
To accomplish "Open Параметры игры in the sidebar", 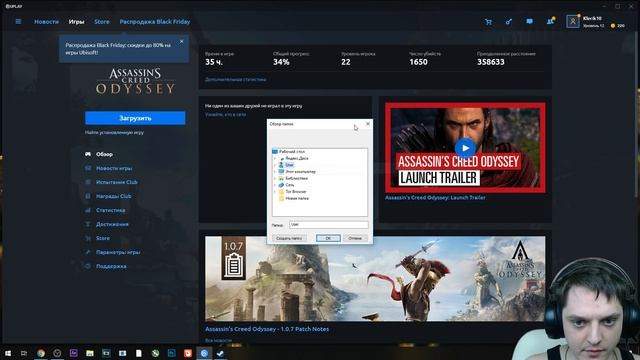I will (118, 252).
